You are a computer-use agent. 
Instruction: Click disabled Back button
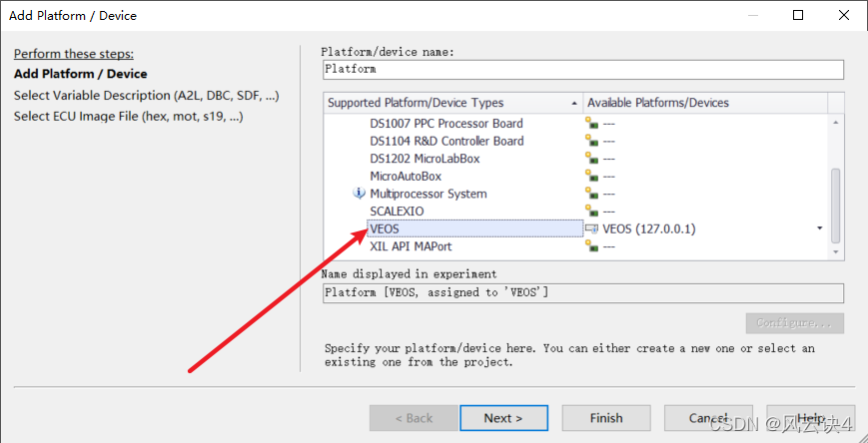pyautogui.click(x=414, y=418)
